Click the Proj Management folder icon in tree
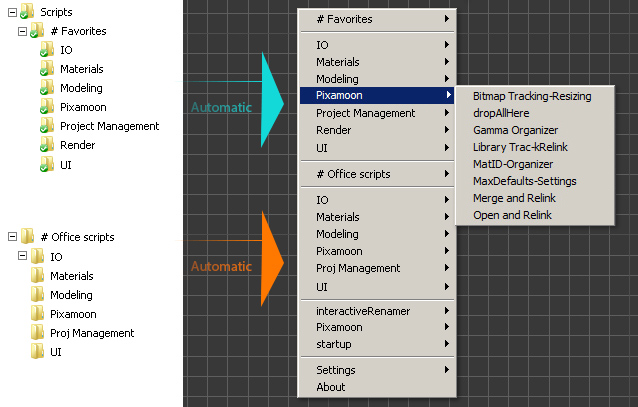 (x=37, y=333)
